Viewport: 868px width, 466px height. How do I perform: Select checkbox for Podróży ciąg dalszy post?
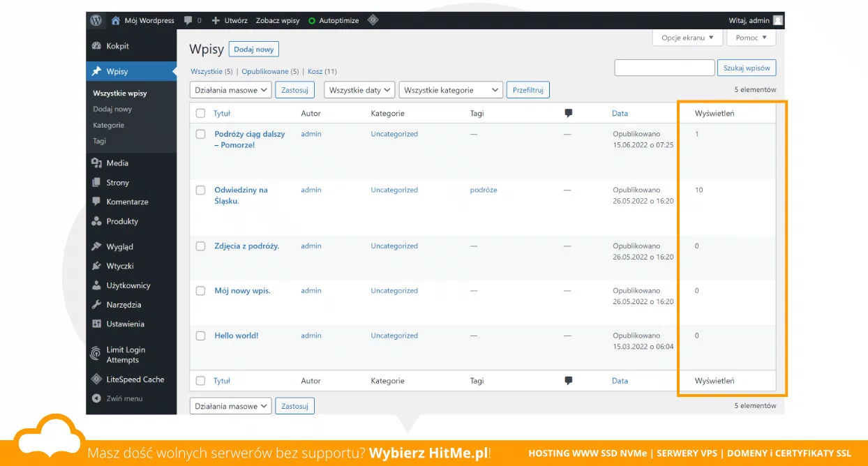(201, 134)
